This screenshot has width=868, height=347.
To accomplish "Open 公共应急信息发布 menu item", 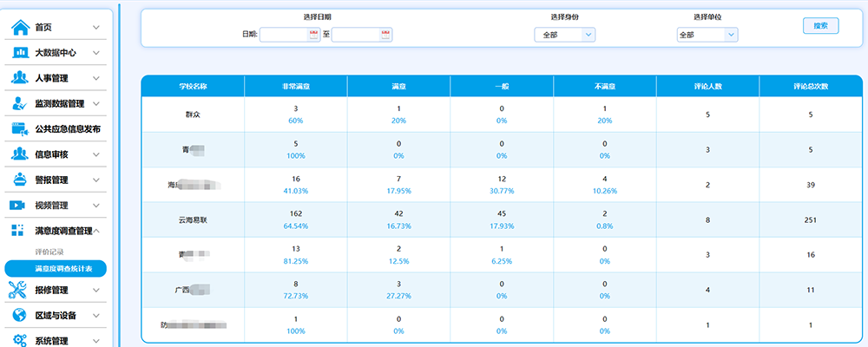I will (68, 129).
